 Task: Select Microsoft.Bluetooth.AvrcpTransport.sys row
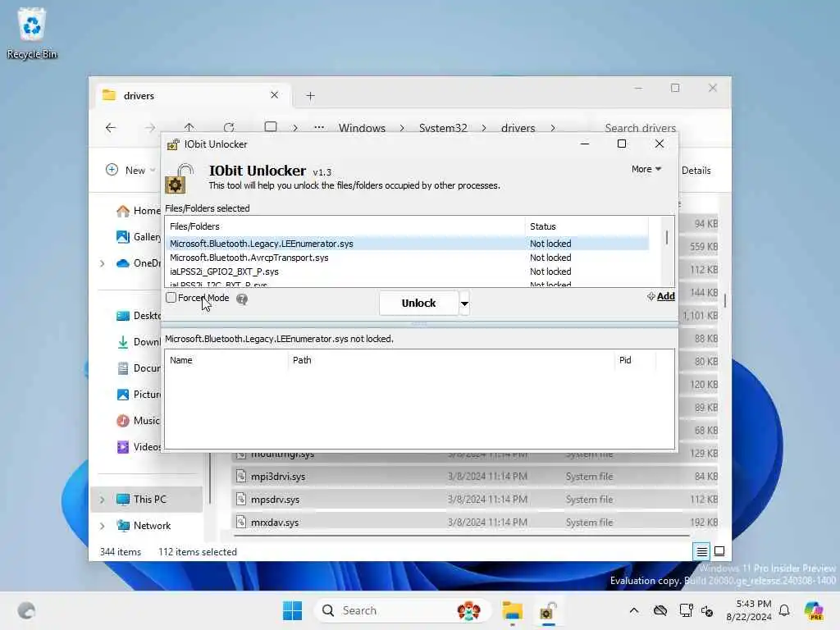[407, 258]
